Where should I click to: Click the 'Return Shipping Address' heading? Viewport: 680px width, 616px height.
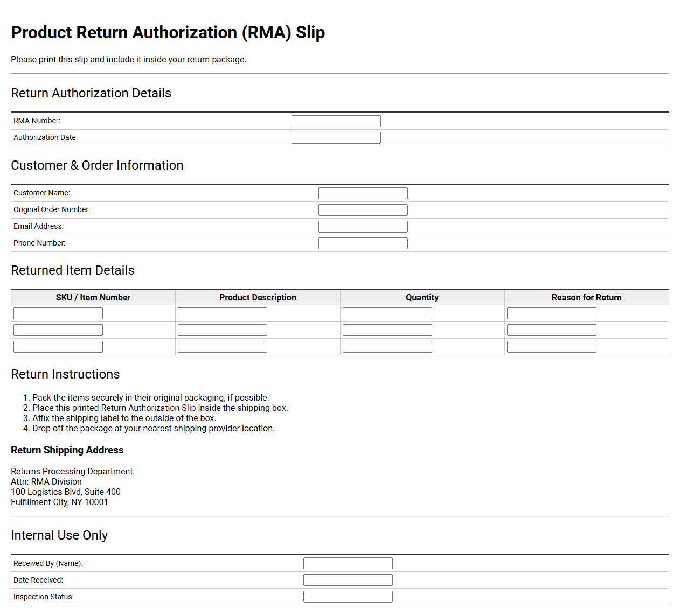click(x=67, y=450)
